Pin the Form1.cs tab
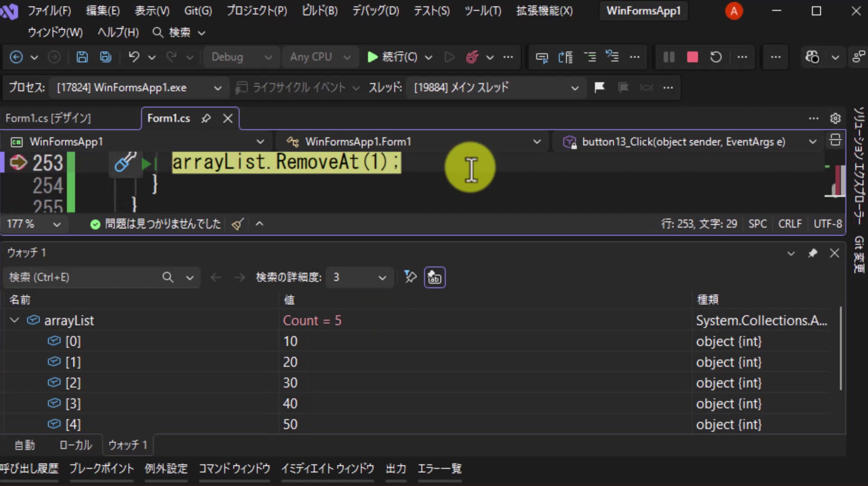Image resolution: width=868 pixels, height=486 pixels. coord(206,118)
